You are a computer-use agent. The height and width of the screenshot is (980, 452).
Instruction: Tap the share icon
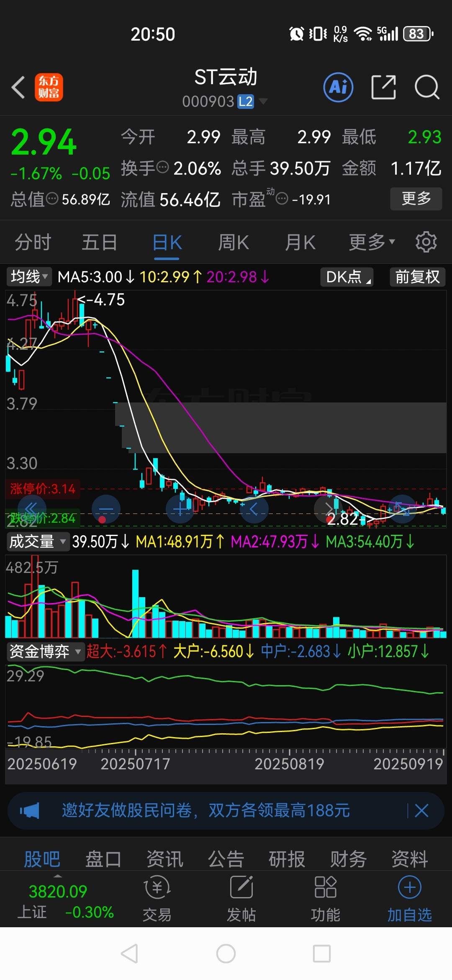383,87
